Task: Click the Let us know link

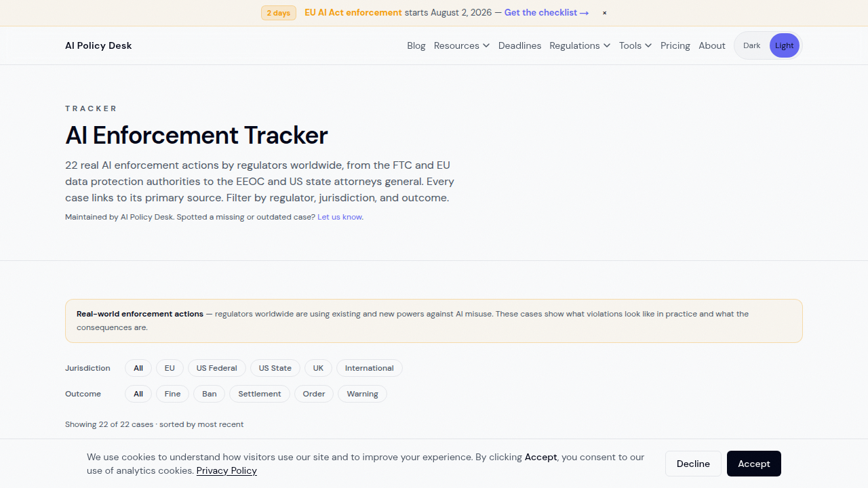Action: coord(340,217)
